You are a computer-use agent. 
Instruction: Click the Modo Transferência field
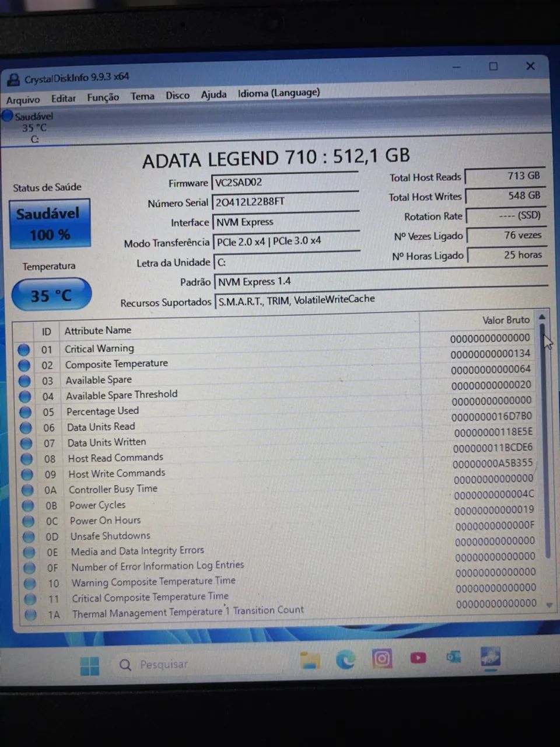tap(286, 240)
